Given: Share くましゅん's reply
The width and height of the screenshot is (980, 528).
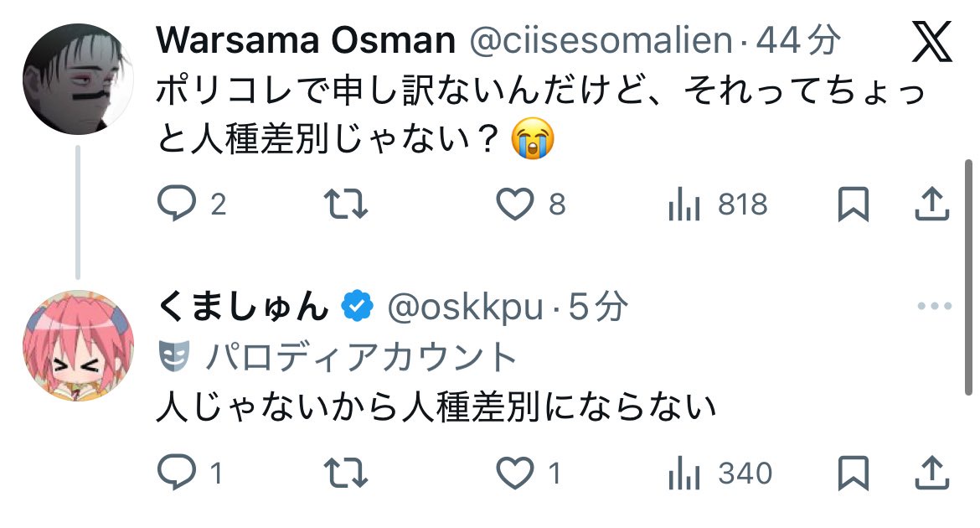Looking at the screenshot, I should tap(931, 474).
